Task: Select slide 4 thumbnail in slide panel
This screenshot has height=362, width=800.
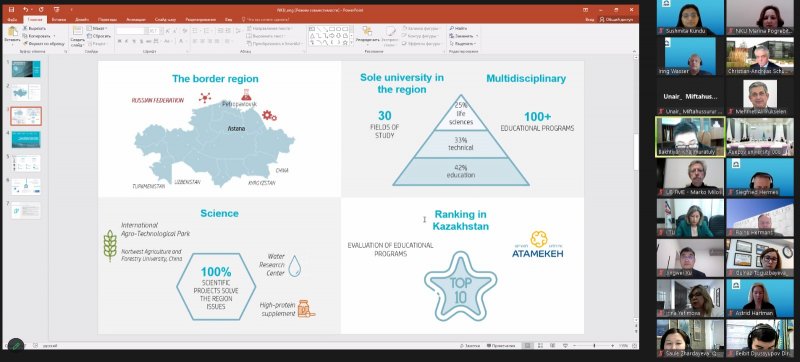Action: 26,139
